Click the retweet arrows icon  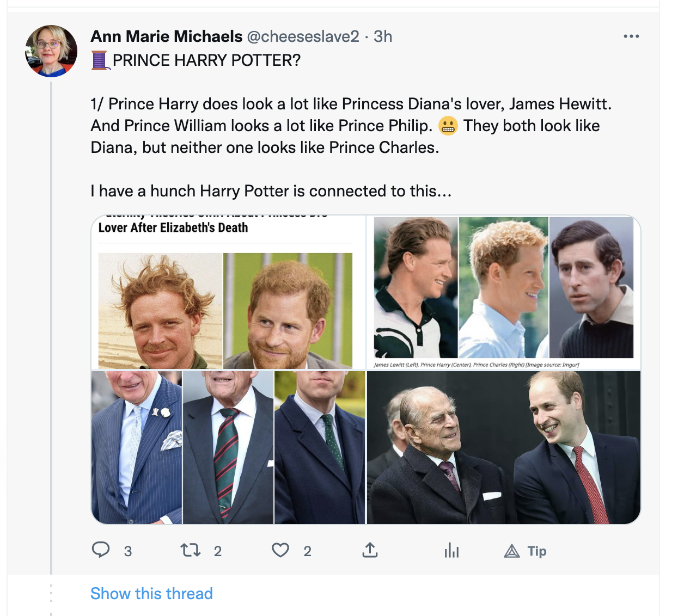click(x=191, y=551)
